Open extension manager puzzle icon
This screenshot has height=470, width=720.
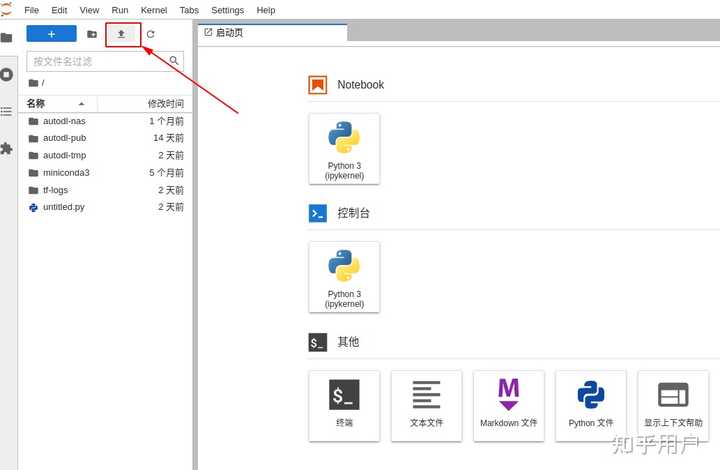coord(6,148)
